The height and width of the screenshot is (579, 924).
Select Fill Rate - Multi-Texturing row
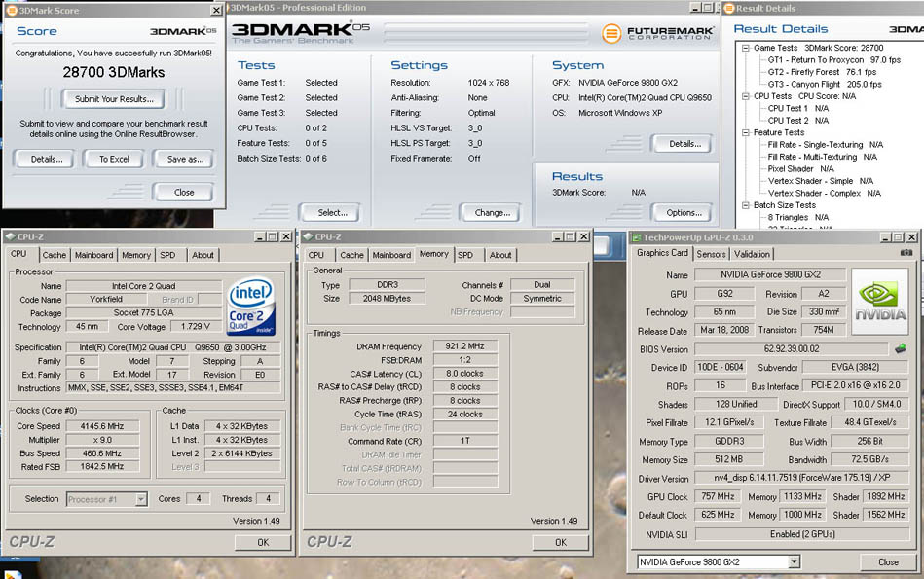click(x=822, y=157)
